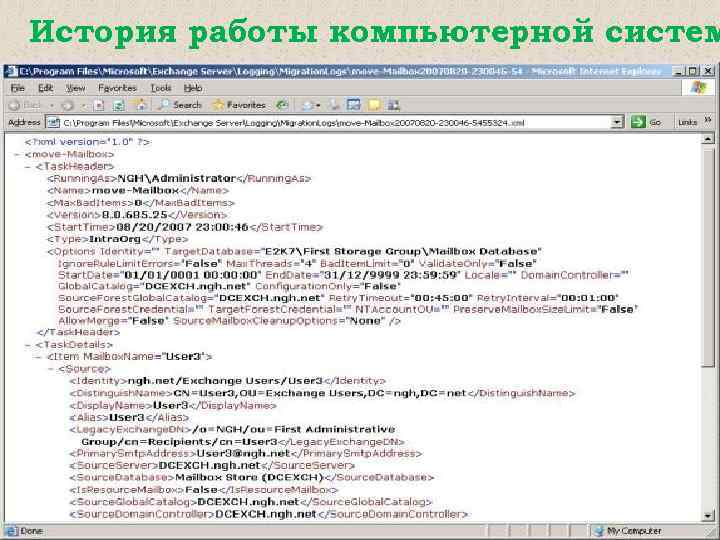
Task: Collapse the TaskDetails XML node
Action: point(28,344)
